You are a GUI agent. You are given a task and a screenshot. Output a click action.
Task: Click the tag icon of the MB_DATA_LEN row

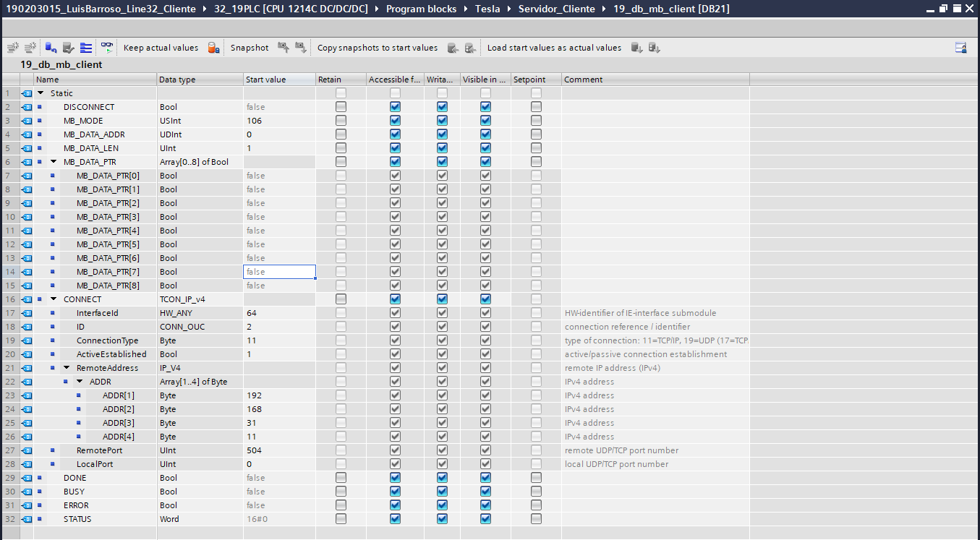(27, 148)
